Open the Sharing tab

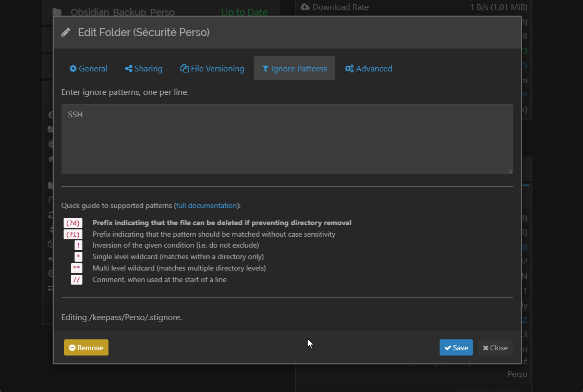tap(143, 69)
